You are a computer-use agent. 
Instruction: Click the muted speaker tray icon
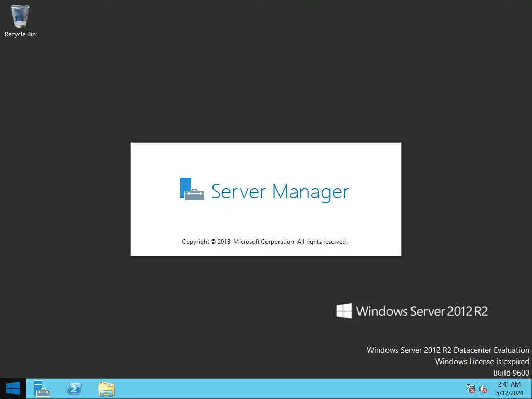[483, 389]
